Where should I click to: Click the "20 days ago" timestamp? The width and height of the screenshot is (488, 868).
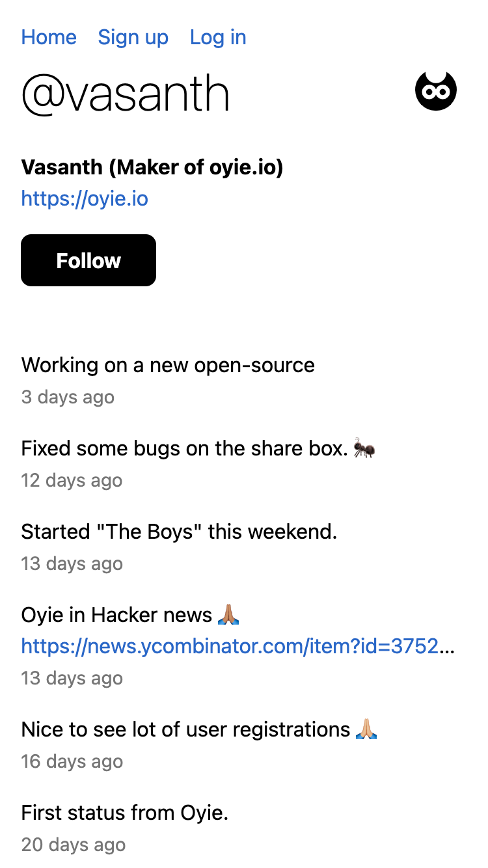(74, 845)
